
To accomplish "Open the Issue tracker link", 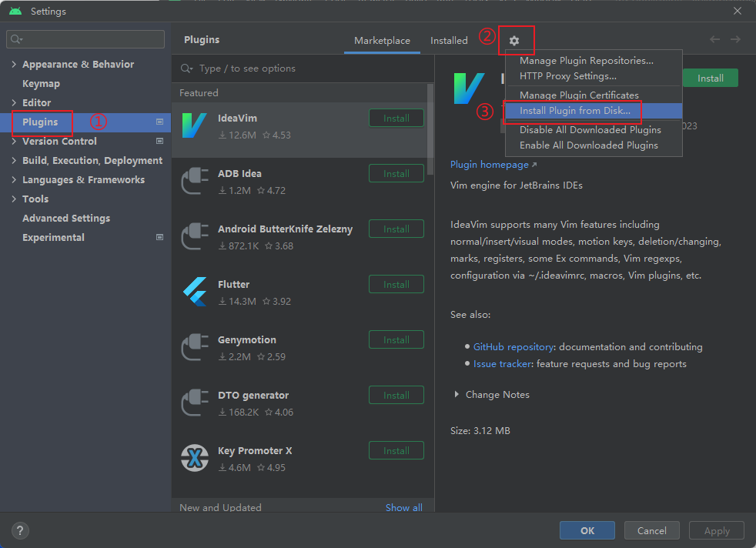I will tap(502, 364).
